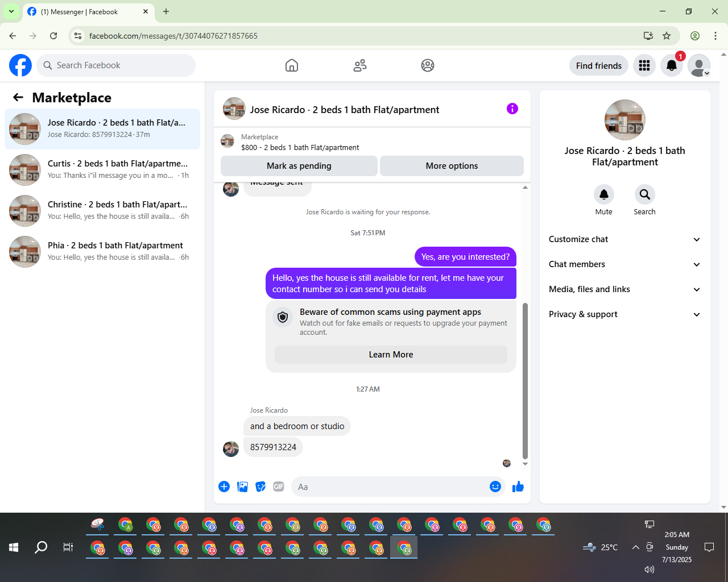The width and height of the screenshot is (728, 582).
Task: Open the weather widget showing 25°C
Action: tap(601, 547)
